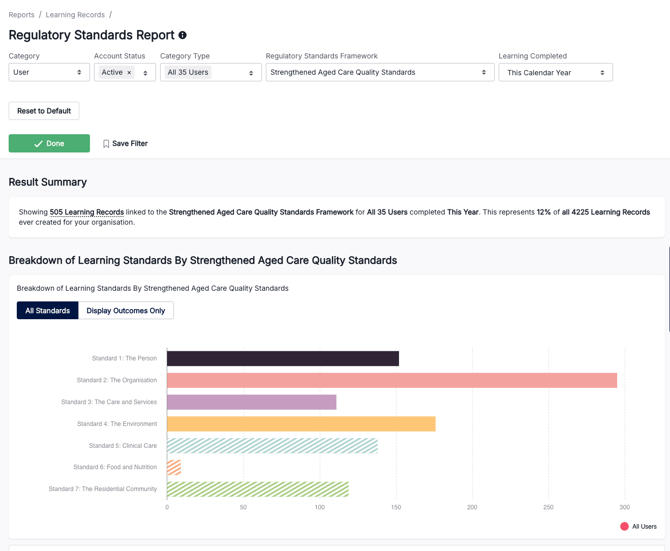Click the 505 Learning Records link
The image size is (670, 551).
(87, 212)
